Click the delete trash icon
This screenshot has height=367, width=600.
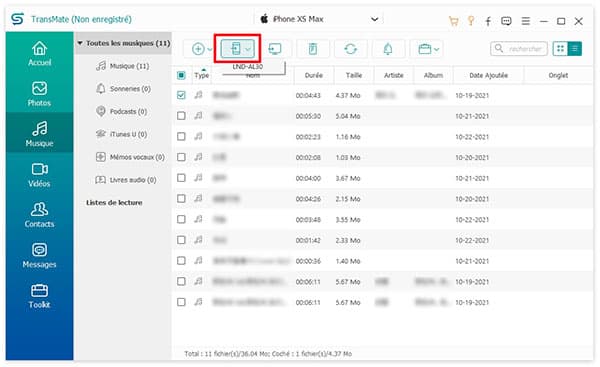click(313, 49)
